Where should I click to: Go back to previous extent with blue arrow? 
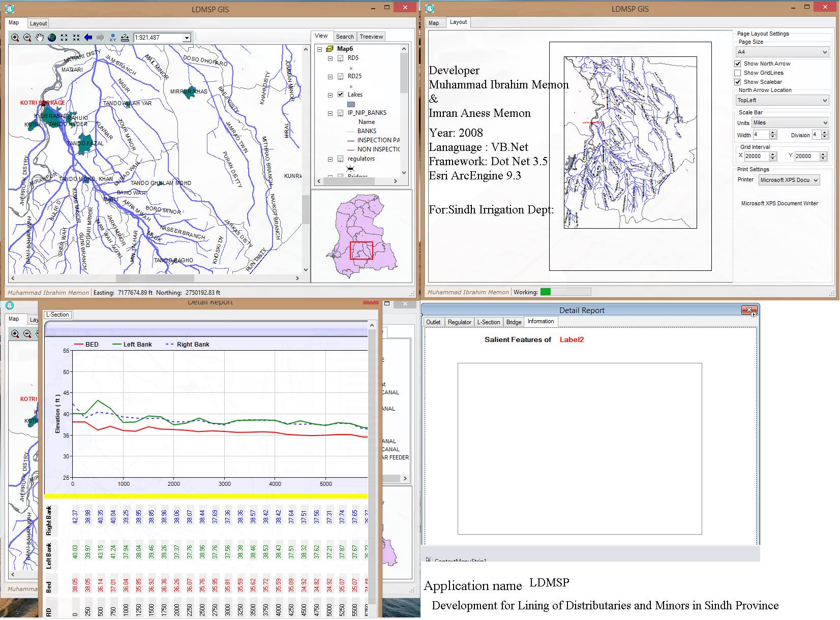point(88,38)
